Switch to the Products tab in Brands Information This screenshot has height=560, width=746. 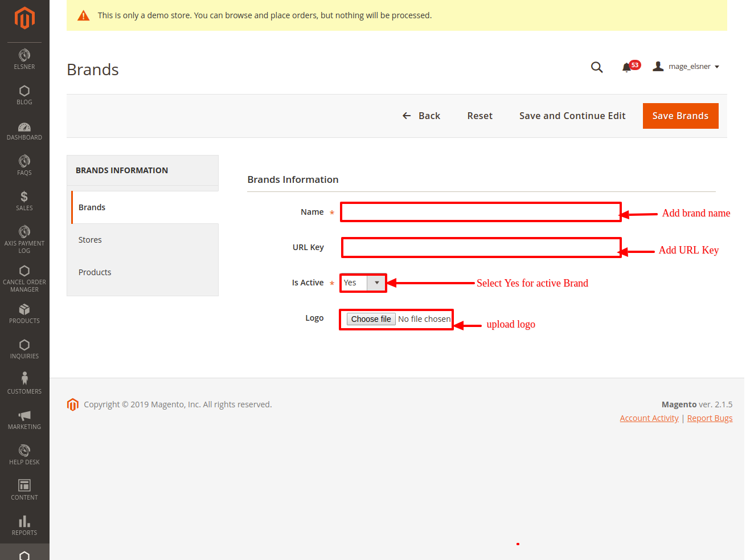tap(95, 272)
